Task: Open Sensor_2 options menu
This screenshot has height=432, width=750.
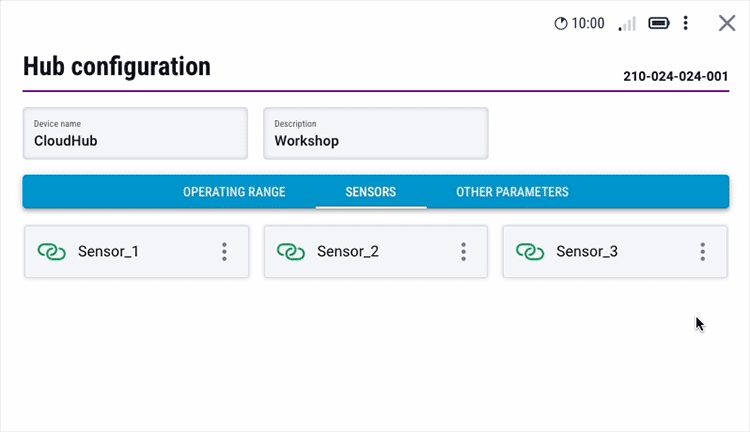Action: (463, 252)
